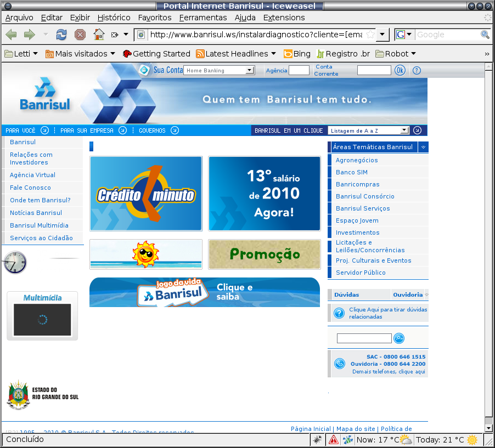Open the Investimentos link
Image resolution: width=495 pixels, height=448 pixels.
[357, 232]
